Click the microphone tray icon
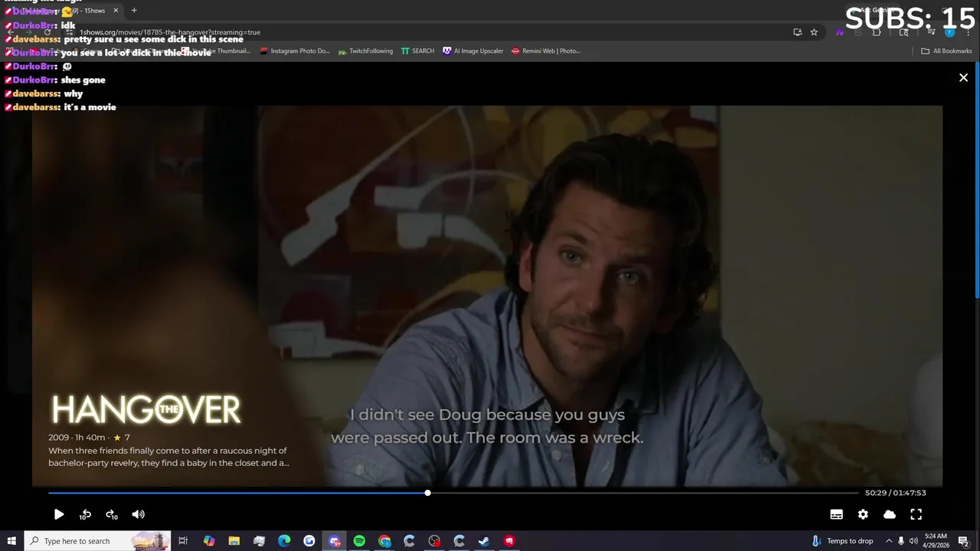 (x=901, y=541)
